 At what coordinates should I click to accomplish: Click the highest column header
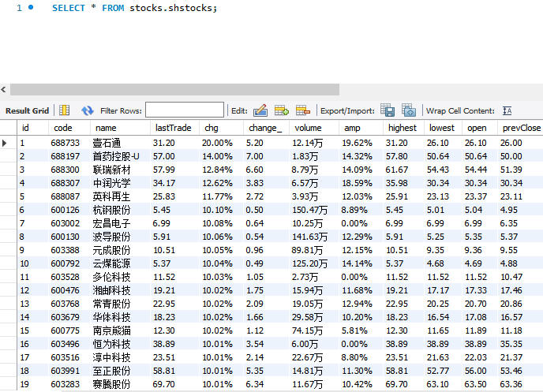coord(402,128)
